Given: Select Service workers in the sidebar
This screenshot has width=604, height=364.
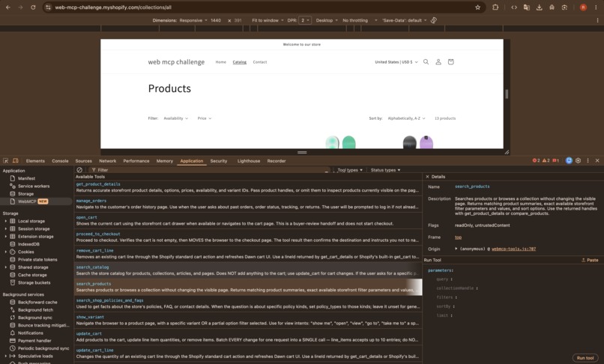Looking at the screenshot, I should [34, 186].
